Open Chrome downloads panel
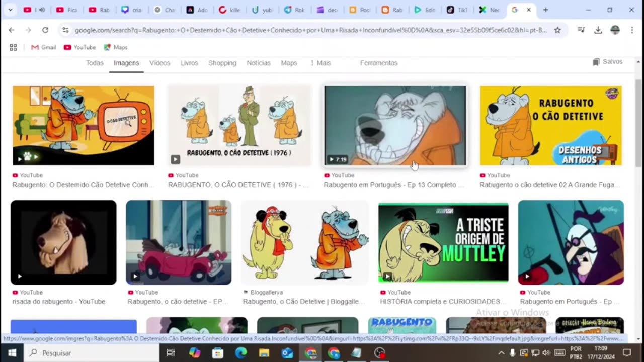 pos(598,30)
